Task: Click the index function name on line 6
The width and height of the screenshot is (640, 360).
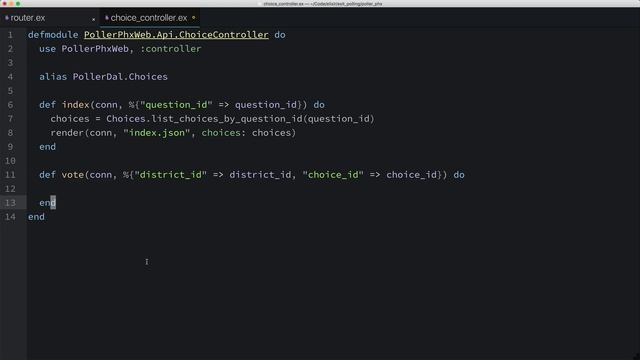Action: [x=76, y=104]
